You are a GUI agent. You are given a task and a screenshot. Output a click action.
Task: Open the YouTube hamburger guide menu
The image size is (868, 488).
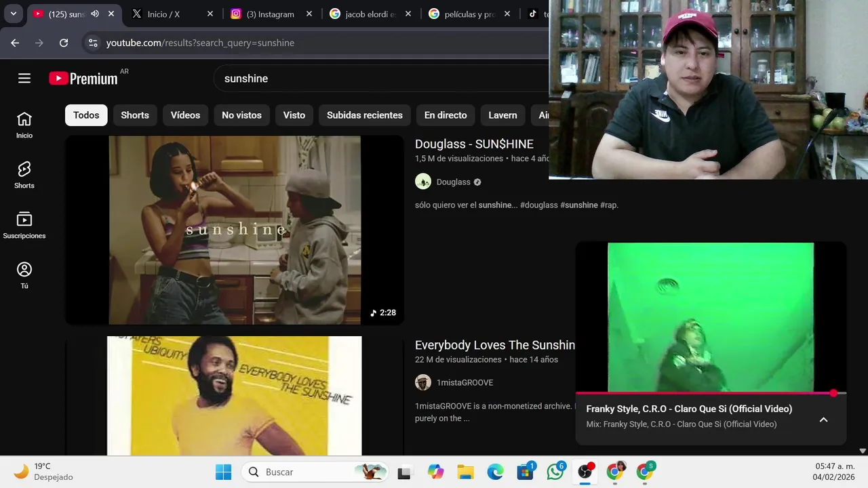click(x=24, y=79)
